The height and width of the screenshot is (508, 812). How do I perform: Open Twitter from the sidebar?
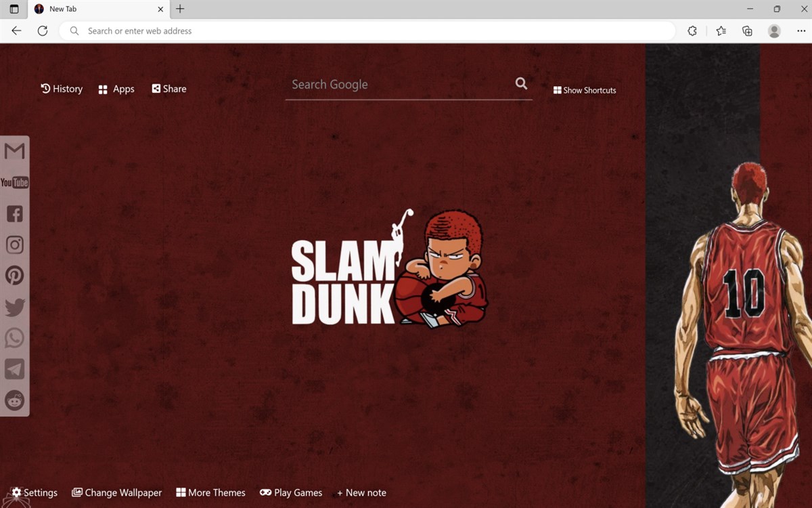click(14, 307)
